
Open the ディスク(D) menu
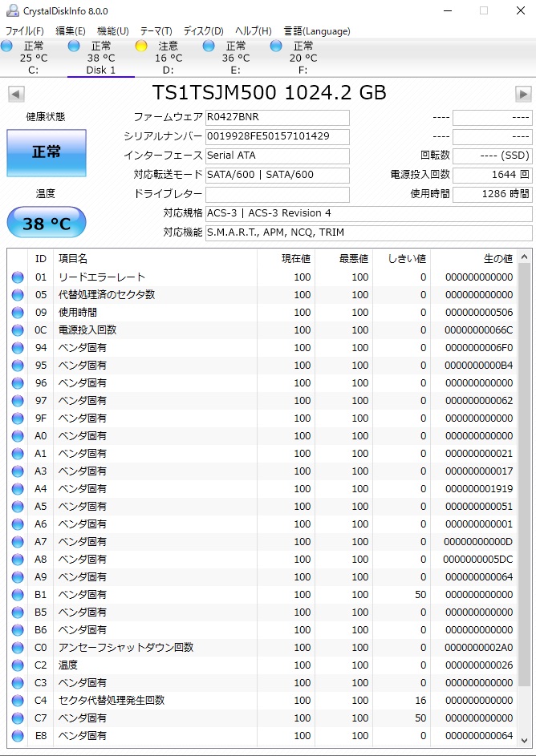(203, 31)
